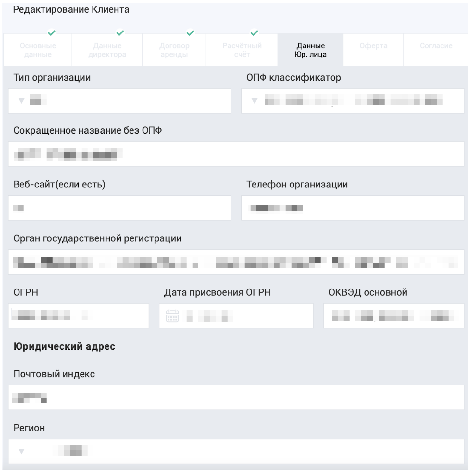
Task: Switch to the Основные данные tab
Action: (38, 50)
